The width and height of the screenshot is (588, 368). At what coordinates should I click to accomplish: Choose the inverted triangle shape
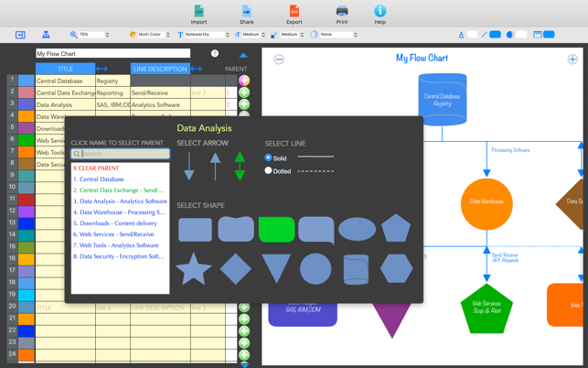pyautogui.click(x=276, y=268)
